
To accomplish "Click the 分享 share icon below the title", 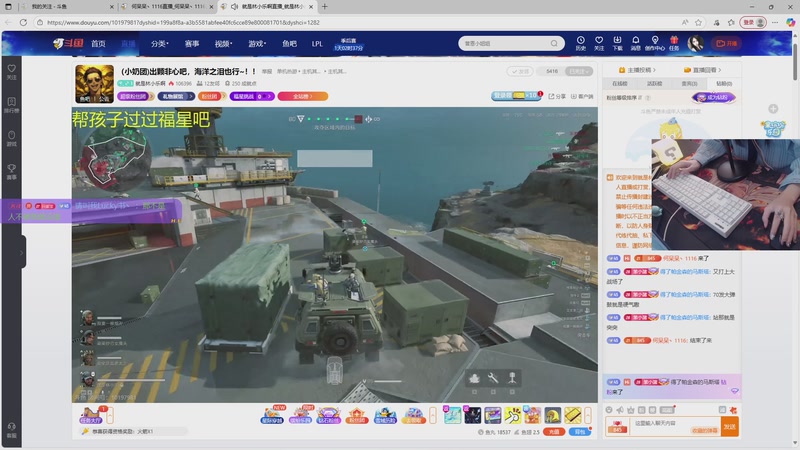I will coord(557,96).
